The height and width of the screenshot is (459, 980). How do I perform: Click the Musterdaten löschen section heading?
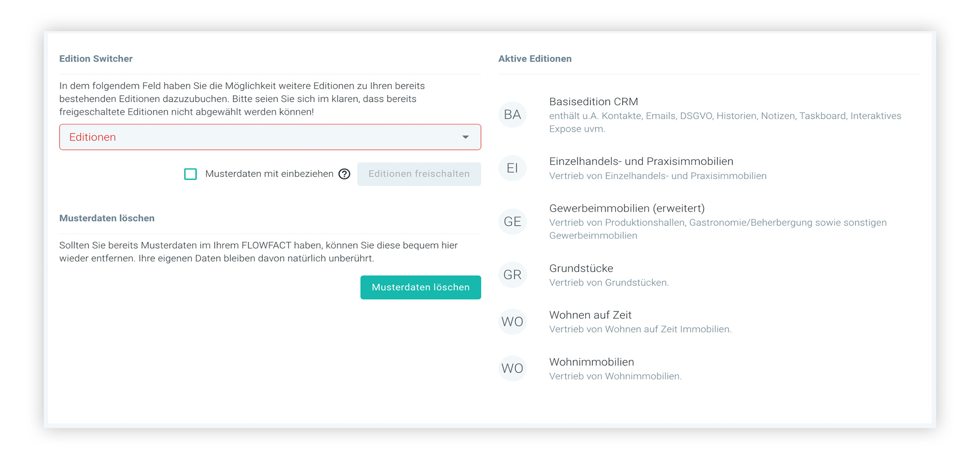(x=107, y=218)
